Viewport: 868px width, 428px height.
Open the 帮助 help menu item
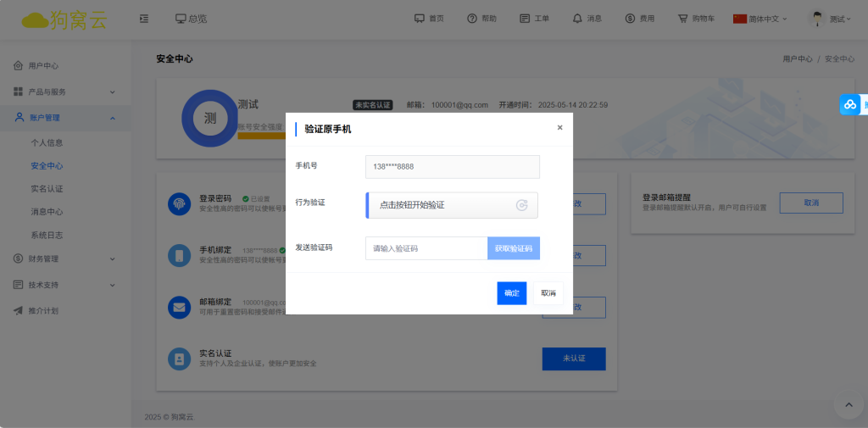(481, 19)
